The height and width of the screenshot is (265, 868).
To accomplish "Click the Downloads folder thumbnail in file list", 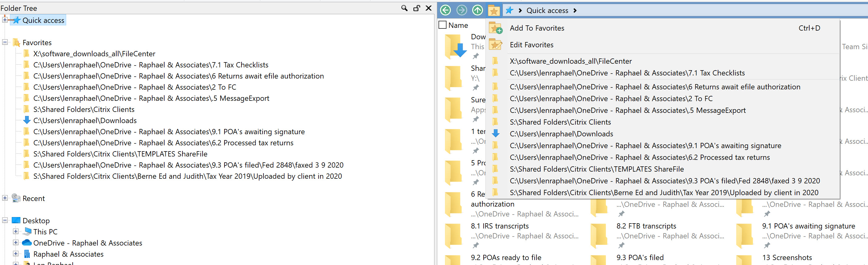I will click(455, 46).
